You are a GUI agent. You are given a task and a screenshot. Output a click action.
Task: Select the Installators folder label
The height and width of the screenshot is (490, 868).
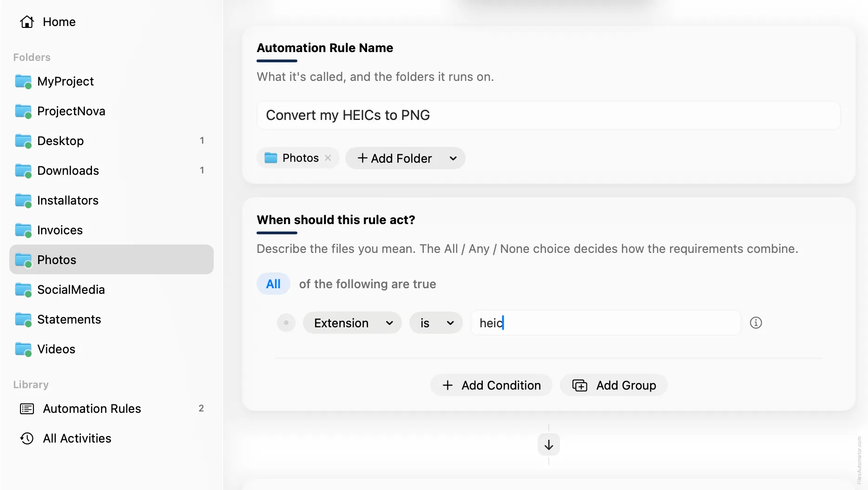coord(68,200)
